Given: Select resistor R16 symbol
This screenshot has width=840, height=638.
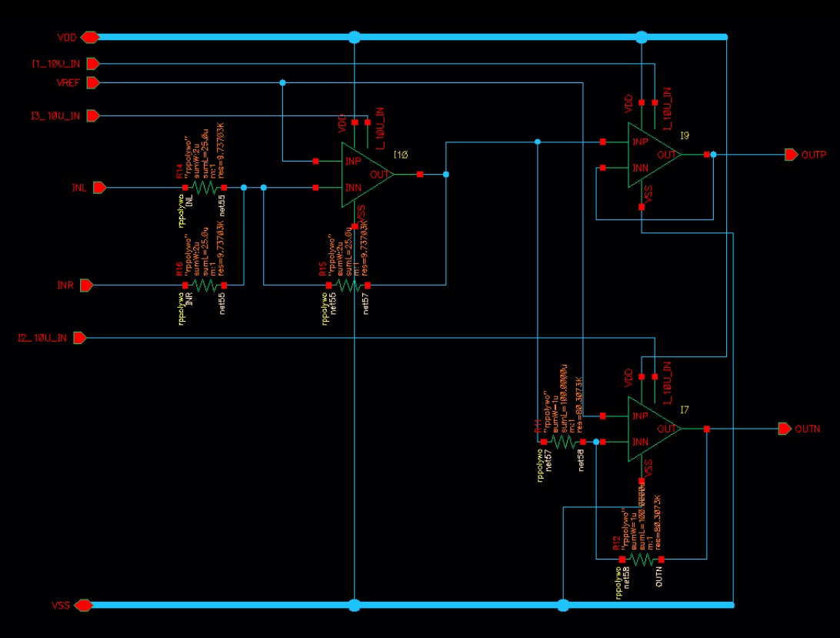Looking at the screenshot, I should pyautogui.click(x=205, y=286).
